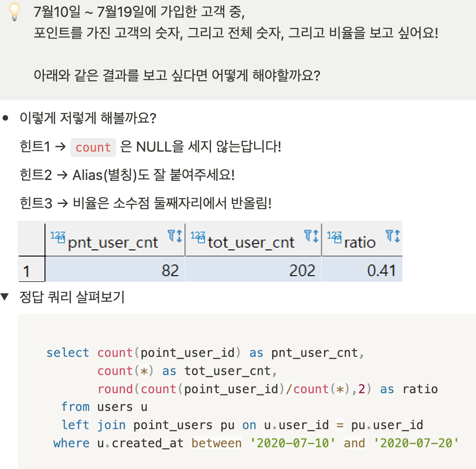The width and height of the screenshot is (476, 469).
Task: Click the left join keyword in code
Action: (x=93, y=425)
